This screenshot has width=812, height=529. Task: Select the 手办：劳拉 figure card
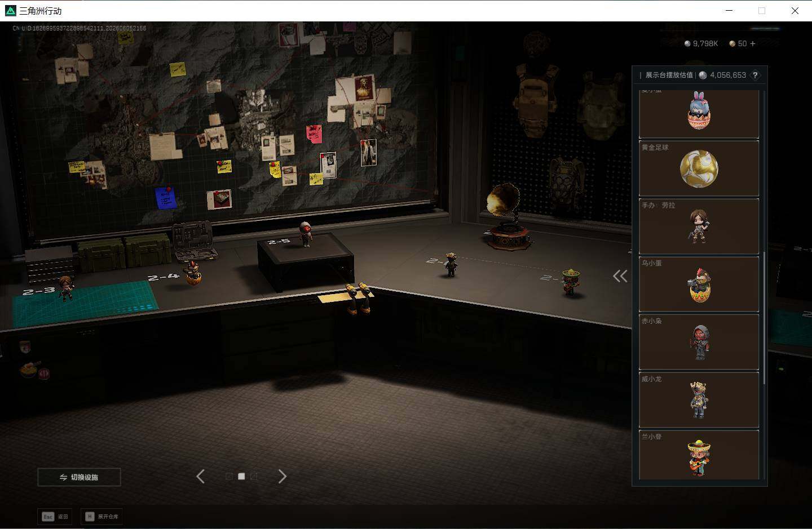click(x=699, y=226)
